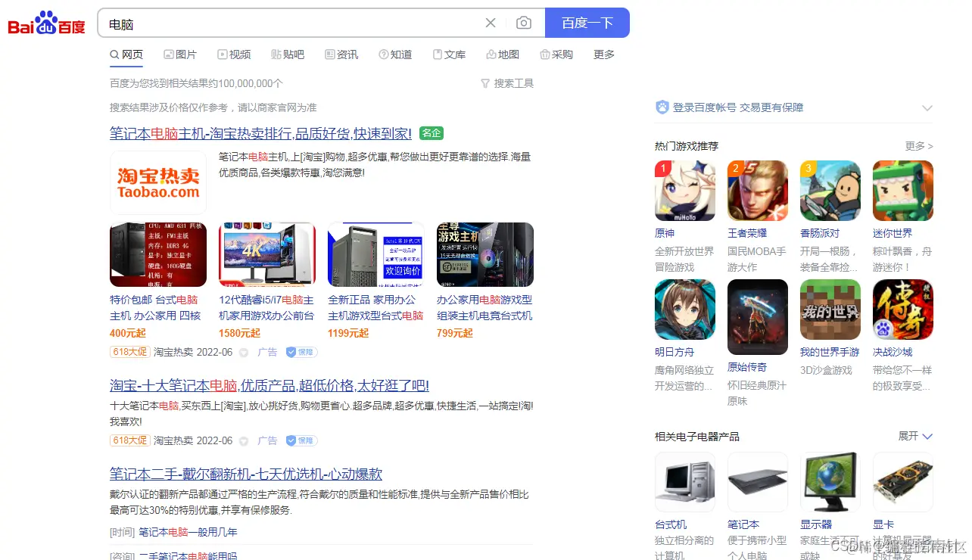Click 618大促 badge under first result

[x=129, y=352]
